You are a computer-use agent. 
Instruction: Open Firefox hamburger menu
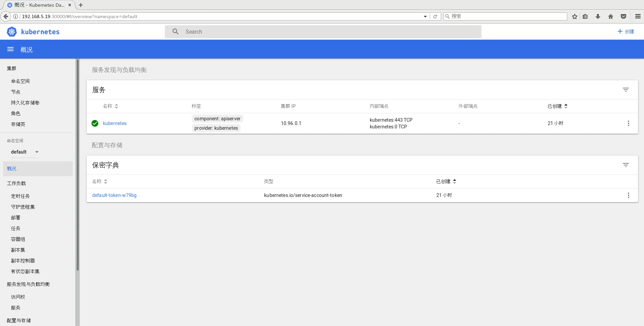638,16
